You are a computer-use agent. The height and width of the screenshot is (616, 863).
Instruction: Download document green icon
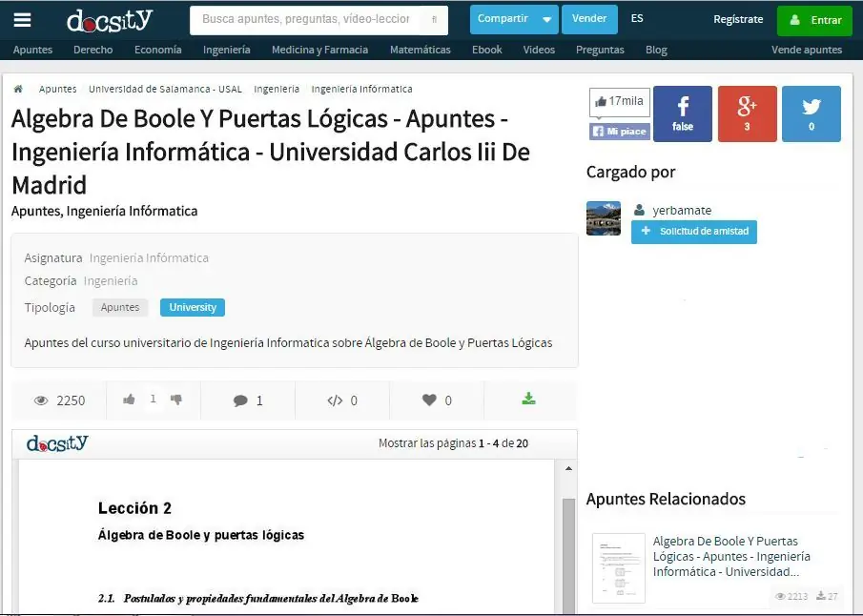tap(528, 399)
